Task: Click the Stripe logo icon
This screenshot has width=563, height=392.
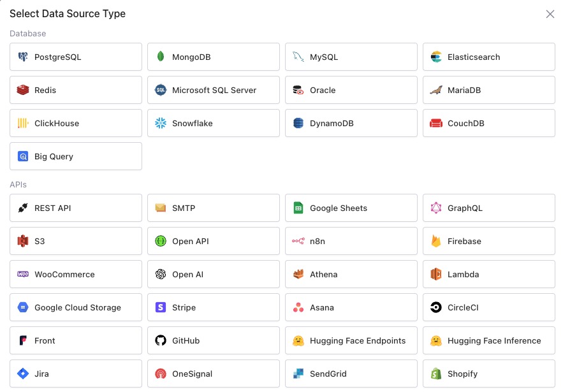Action: [x=161, y=308]
